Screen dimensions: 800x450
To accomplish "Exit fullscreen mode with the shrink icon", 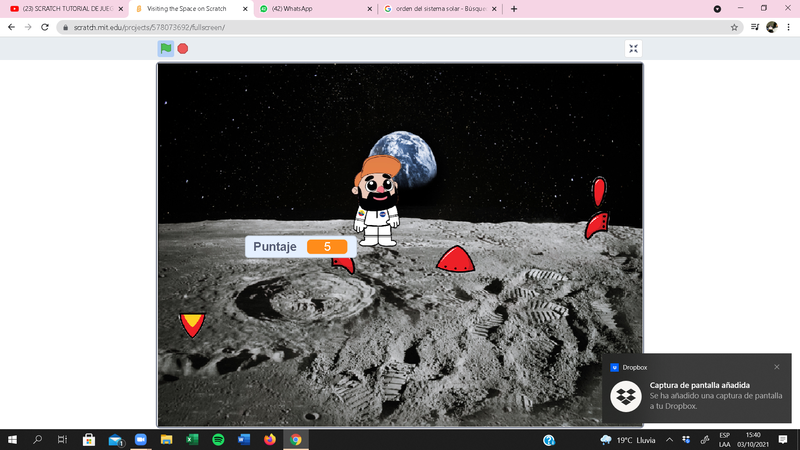I will [633, 48].
